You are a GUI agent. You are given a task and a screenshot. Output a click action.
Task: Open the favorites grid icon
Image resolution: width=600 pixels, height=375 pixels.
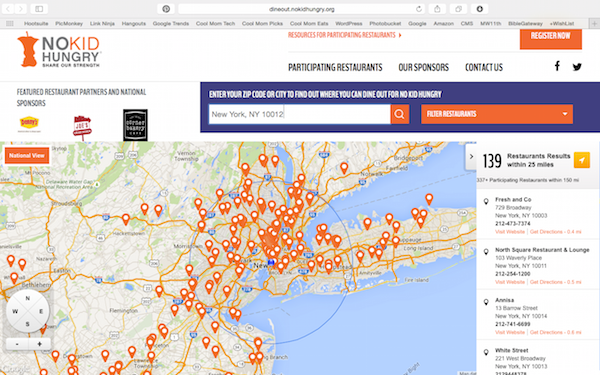[x=10, y=23]
